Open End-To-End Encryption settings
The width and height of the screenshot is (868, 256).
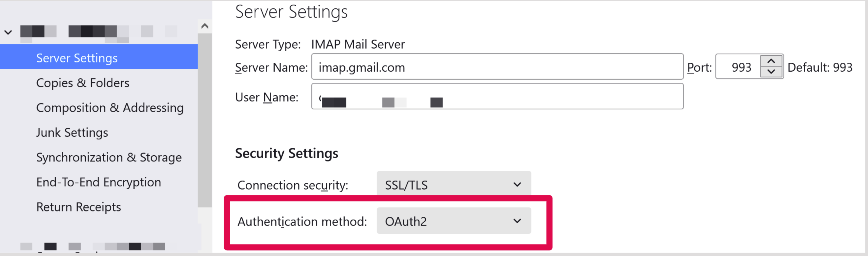99,182
